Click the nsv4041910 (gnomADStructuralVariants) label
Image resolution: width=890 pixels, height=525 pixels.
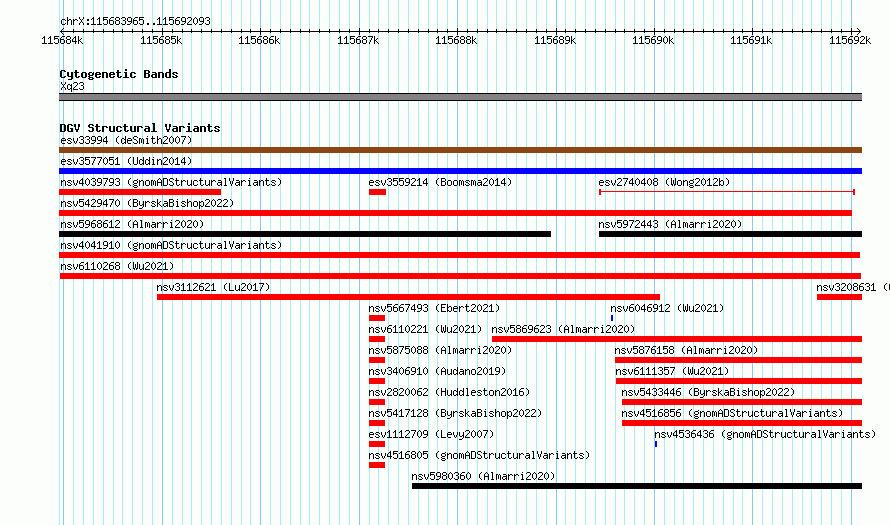pos(171,245)
